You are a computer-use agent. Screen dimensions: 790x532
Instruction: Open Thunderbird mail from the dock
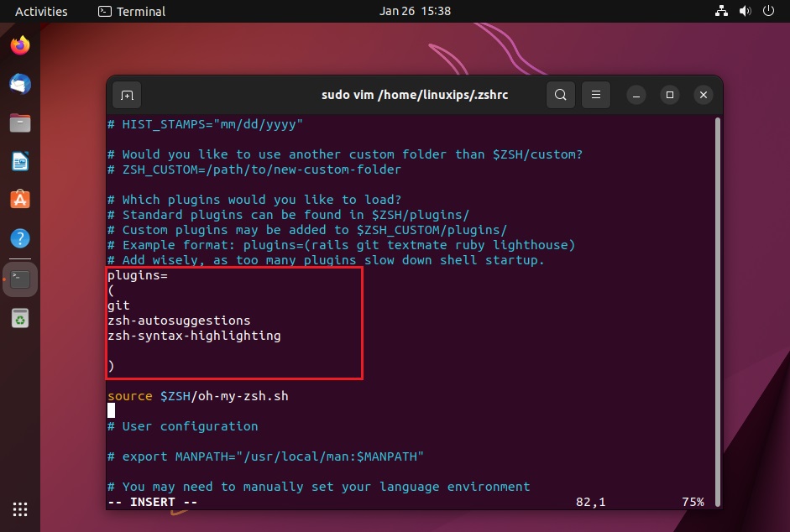click(20, 84)
